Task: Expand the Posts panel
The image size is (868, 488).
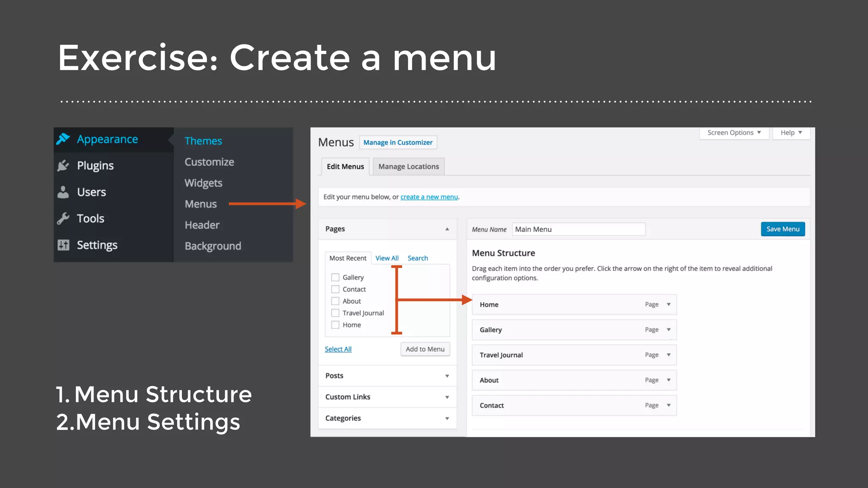Action: [387, 376]
